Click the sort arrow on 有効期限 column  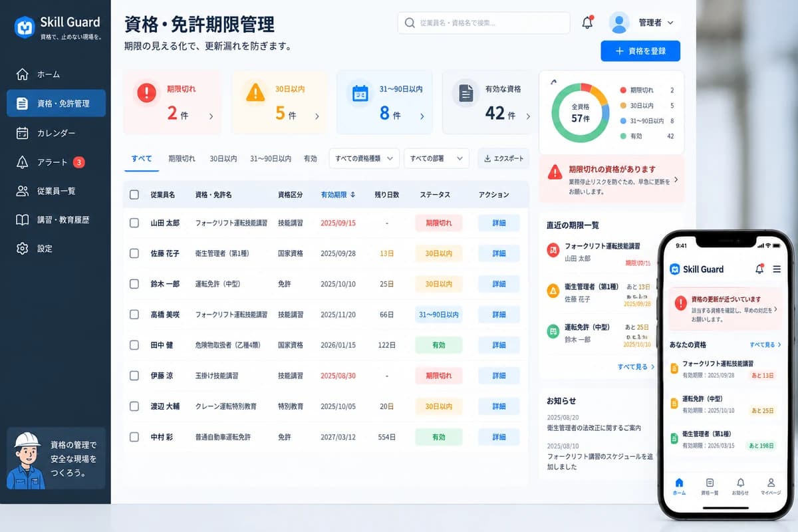tap(352, 195)
